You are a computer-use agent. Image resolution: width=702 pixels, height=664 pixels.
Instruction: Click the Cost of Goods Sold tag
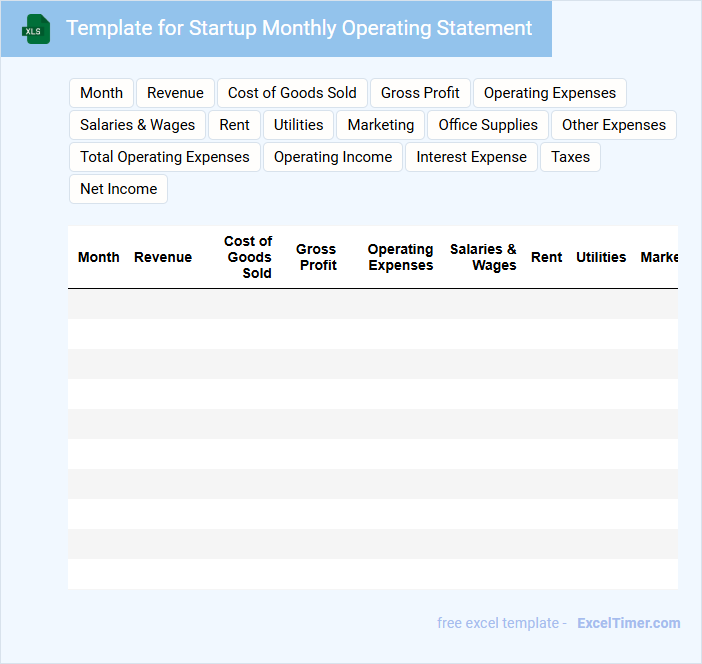pos(292,93)
